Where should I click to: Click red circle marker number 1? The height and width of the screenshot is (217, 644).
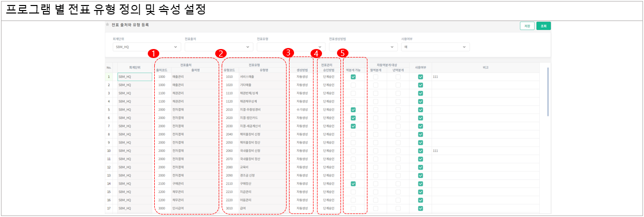point(154,52)
